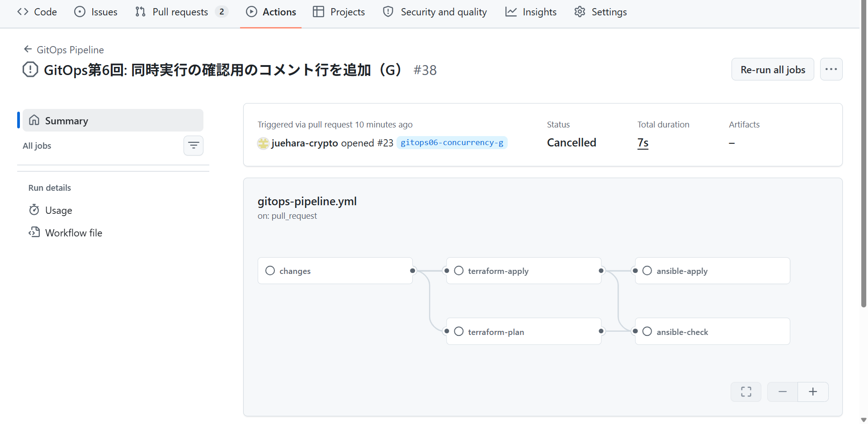Open the three-dot run options menu
This screenshot has width=868, height=424.
coord(831,70)
